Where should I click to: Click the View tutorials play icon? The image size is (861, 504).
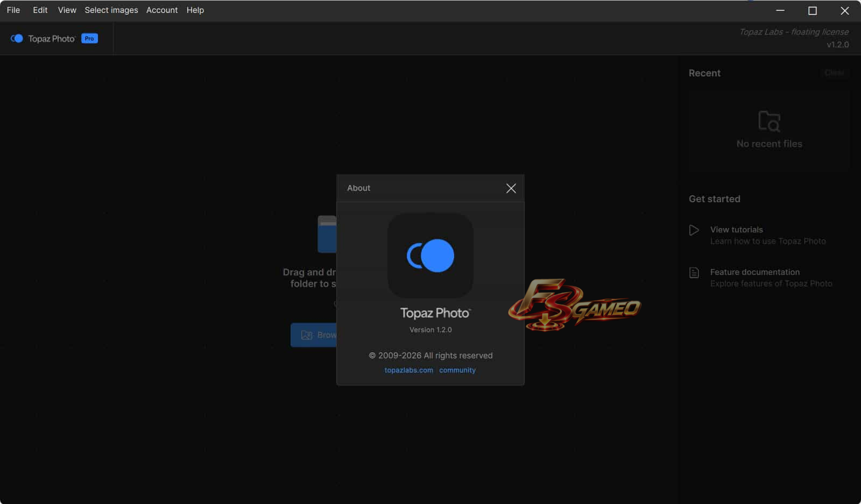(694, 230)
